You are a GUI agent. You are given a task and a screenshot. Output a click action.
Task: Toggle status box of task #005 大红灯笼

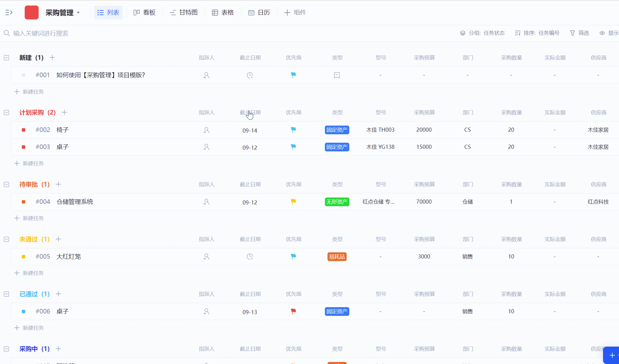24,257
